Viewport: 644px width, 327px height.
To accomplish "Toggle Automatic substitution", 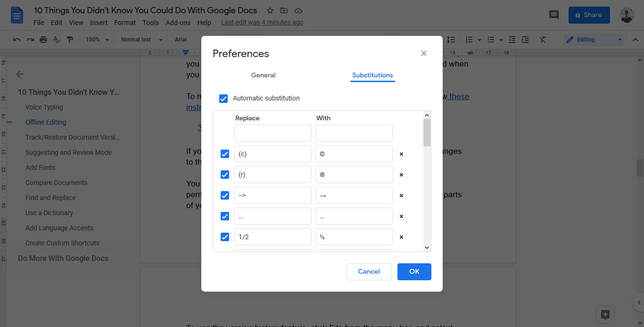I will (x=223, y=98).
